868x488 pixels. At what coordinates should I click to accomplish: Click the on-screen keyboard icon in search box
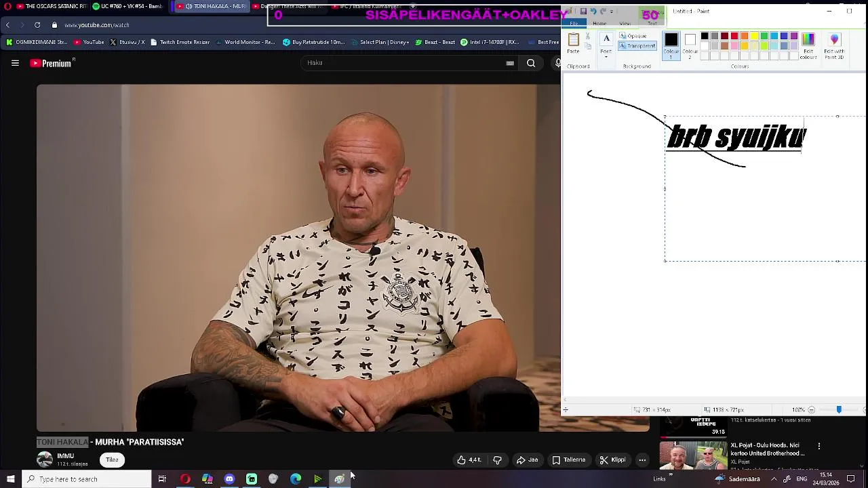pos(510,63)
